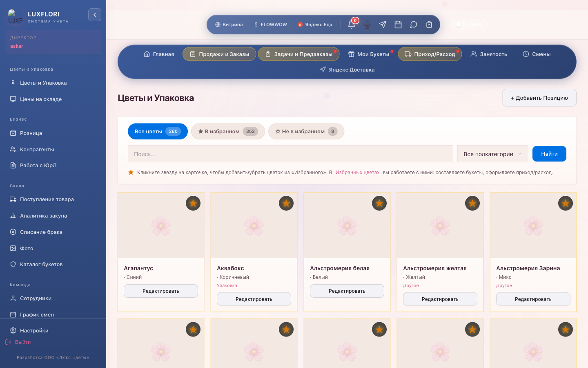588x368 pixels.
Task: Click the Альстромерия белая thumbnail image
Action: click(x=347, y=226)
